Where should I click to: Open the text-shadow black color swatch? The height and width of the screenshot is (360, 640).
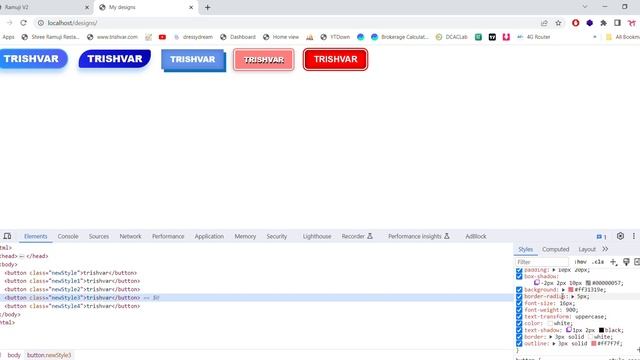click(601, 330)
